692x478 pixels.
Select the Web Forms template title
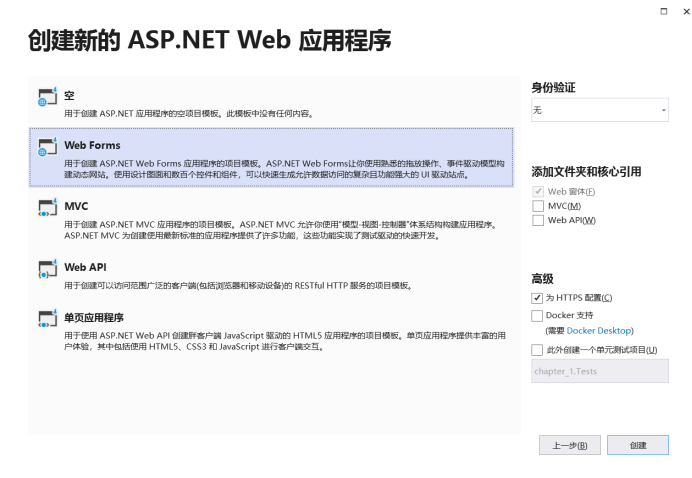92,145
